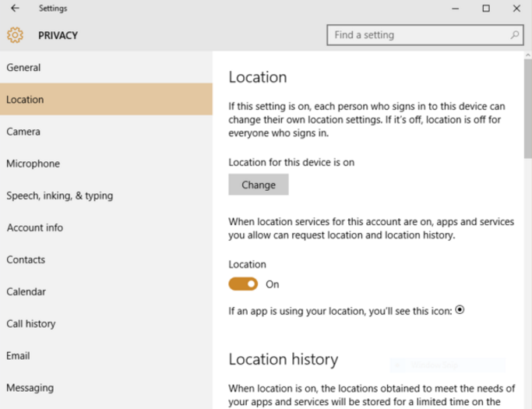Close the Settings window
532x409 pixels.
point(516,8)
